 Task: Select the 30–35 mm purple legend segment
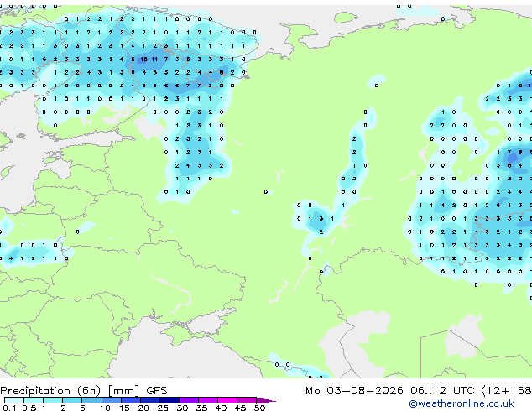[x=189, y=400]
